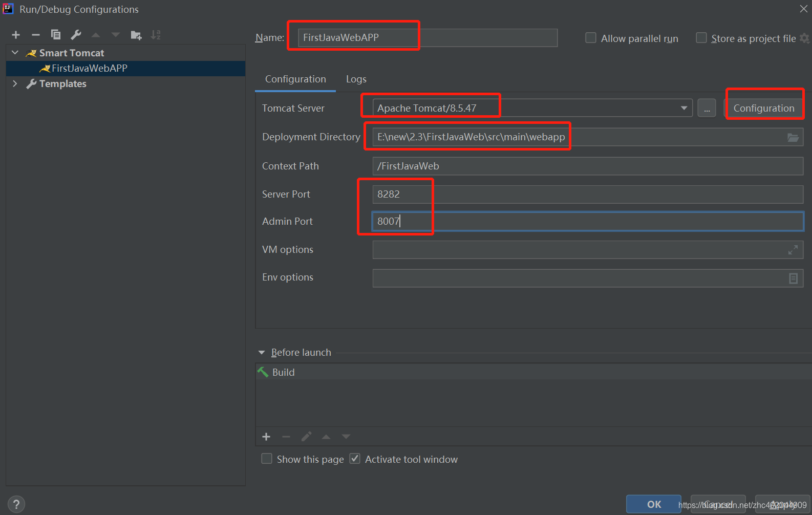Sort configurations alphabetically
Image resolution: width=812 pixels, height=515 pixels.
pyautogui.click(x=156, y=35)
